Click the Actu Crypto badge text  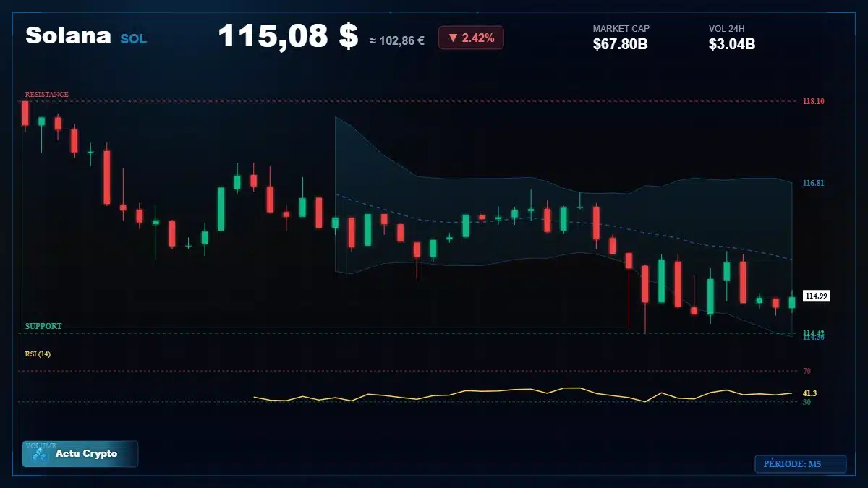(x=86, y=454)
